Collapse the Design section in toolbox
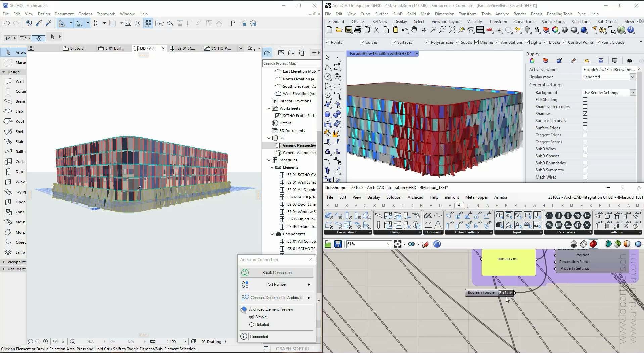The image size is (644, 353). 4,72
